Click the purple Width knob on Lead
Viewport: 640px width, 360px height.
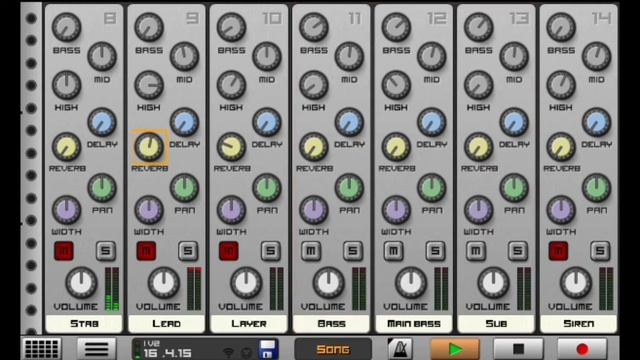click(149, 210)
